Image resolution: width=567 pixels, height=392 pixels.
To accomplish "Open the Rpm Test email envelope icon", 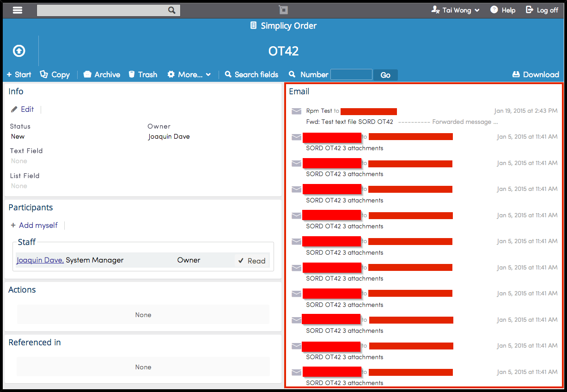I will click(297, 111).
